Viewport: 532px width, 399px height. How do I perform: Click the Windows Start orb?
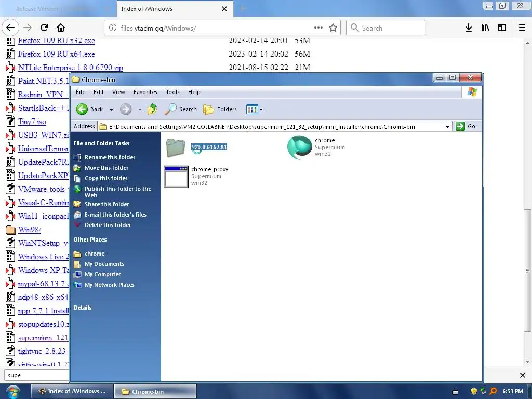point(13,392)
